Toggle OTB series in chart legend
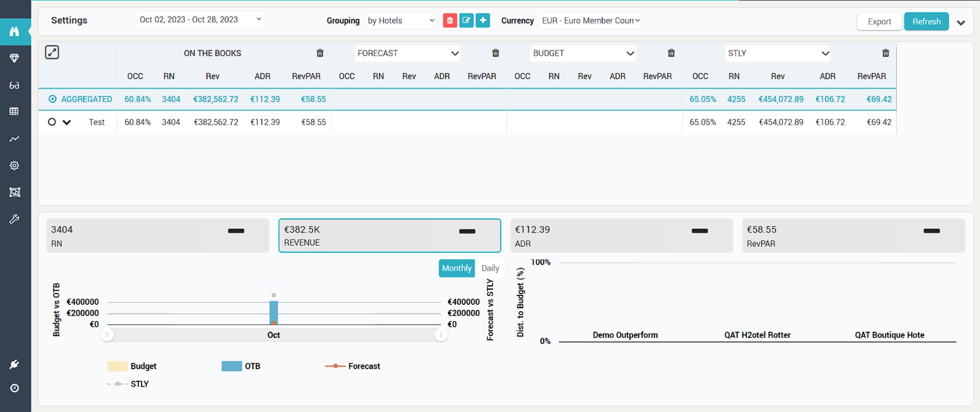 (x=241, y=366)
